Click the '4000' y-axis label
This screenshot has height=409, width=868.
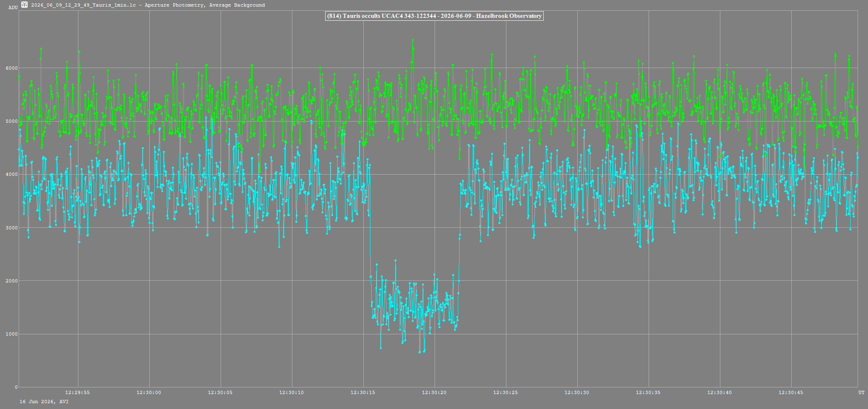point(11,175)
